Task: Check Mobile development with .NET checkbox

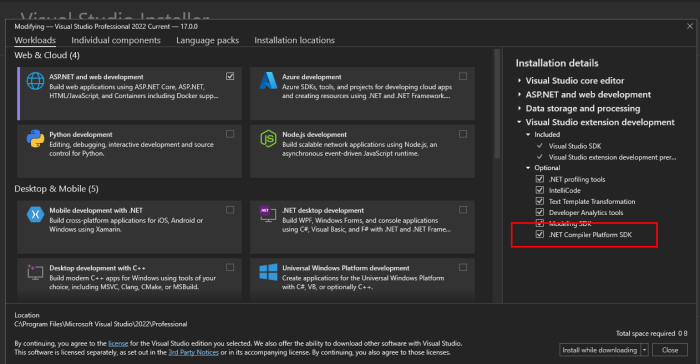Action: (x=230, y=210)
